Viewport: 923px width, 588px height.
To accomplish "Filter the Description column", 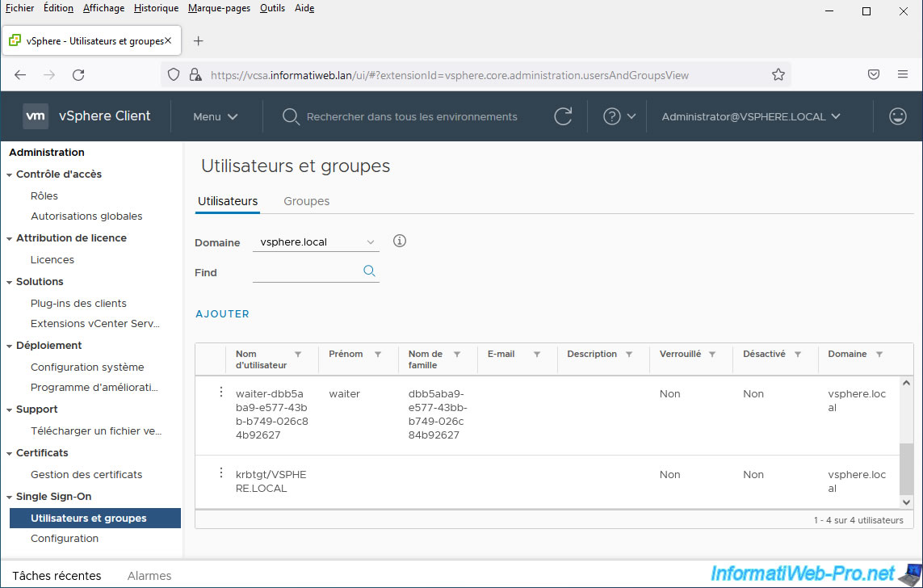I will coord(629,355).
